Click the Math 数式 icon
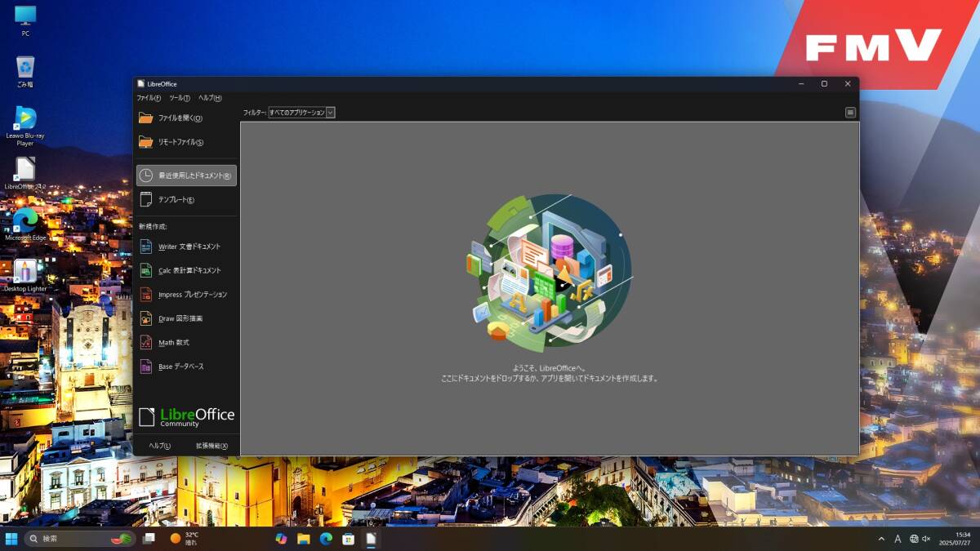The image size is (980, 551). (146, 343)
